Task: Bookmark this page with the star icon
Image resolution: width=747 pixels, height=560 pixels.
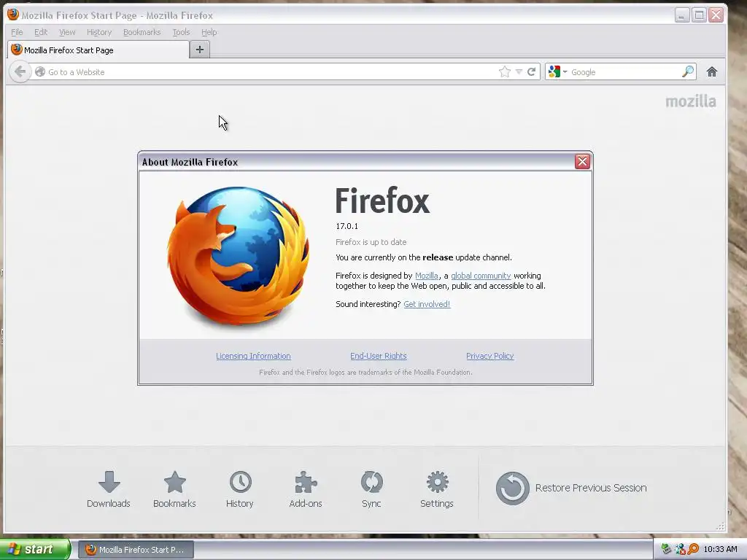Action: [505, 72]
